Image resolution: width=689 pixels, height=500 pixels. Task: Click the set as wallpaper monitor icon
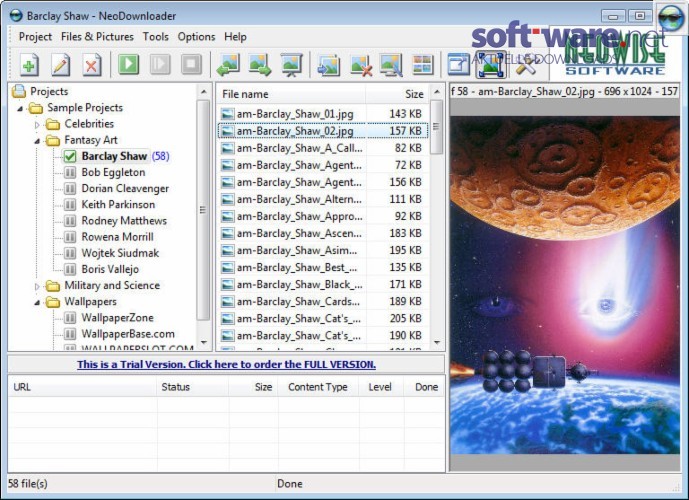391,65
